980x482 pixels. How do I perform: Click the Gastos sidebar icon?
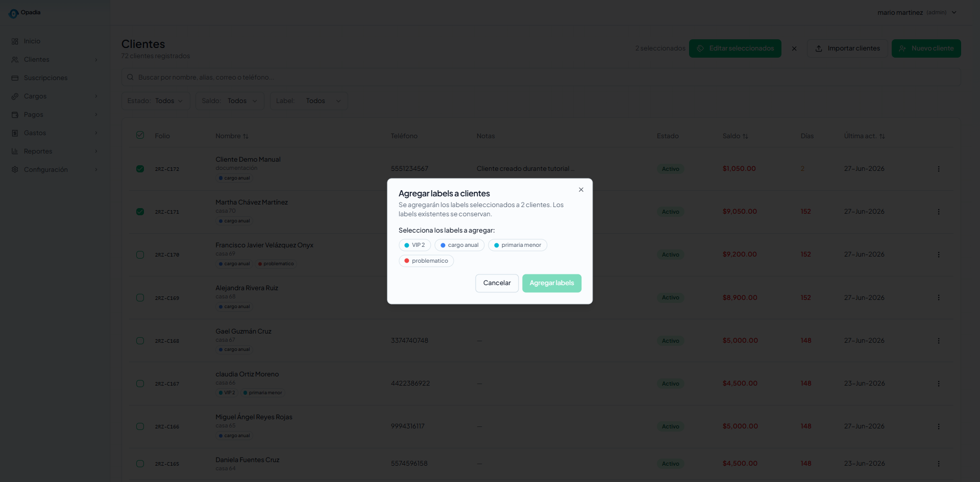pos(15,133)
